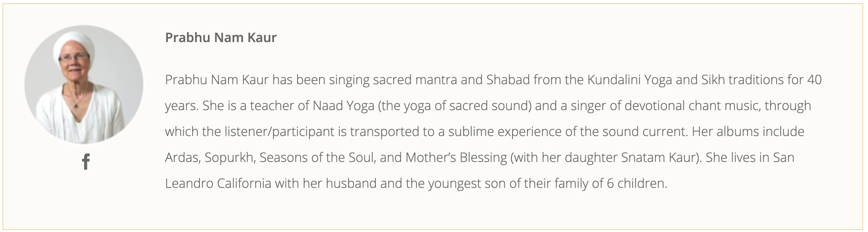Viewport: 868px width, 232px height.
Task: Click the album name Ardas in bio
Action: (182, 158)
